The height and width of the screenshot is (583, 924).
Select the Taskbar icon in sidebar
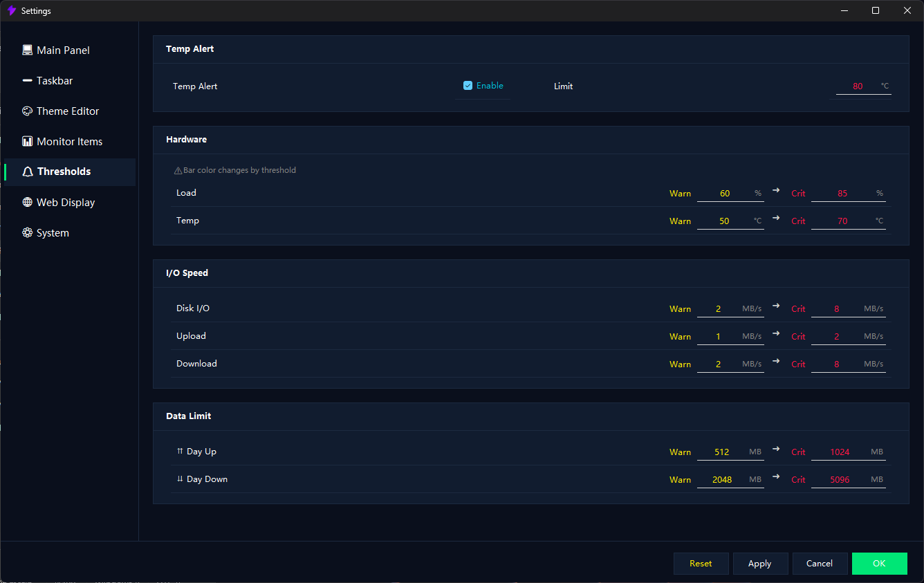tap(28, 80)
